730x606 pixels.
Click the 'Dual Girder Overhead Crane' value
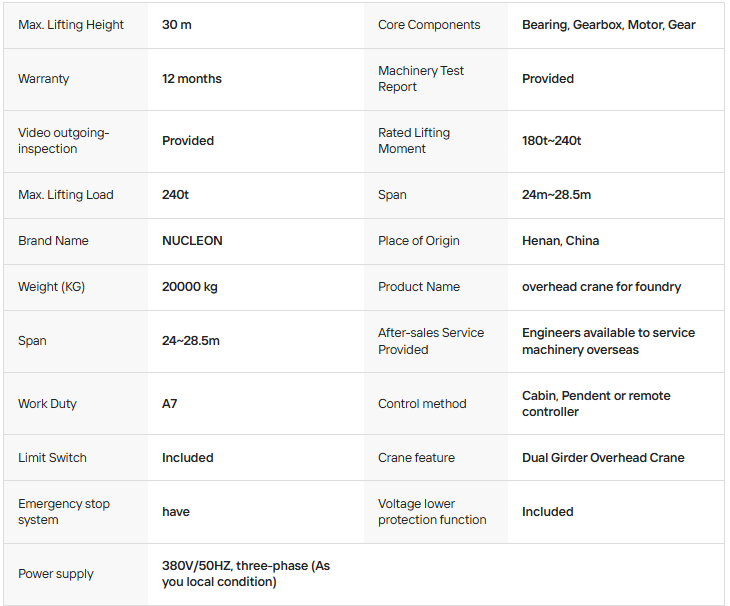(603, 458)
